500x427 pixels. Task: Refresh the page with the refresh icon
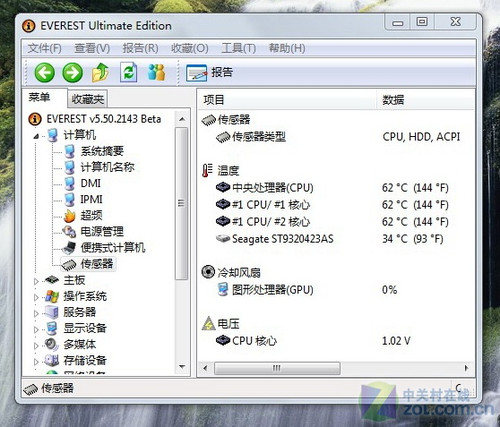[128, 72]
